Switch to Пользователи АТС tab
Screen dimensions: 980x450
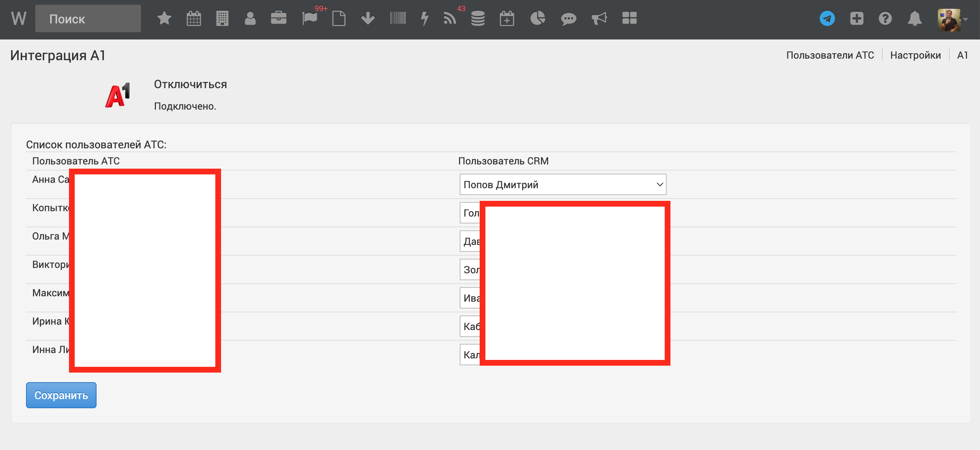click(830, 55)
